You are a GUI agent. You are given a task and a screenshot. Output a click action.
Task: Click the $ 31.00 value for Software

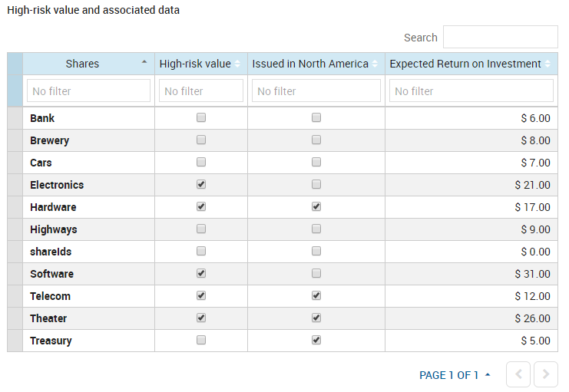click(534, 274)
